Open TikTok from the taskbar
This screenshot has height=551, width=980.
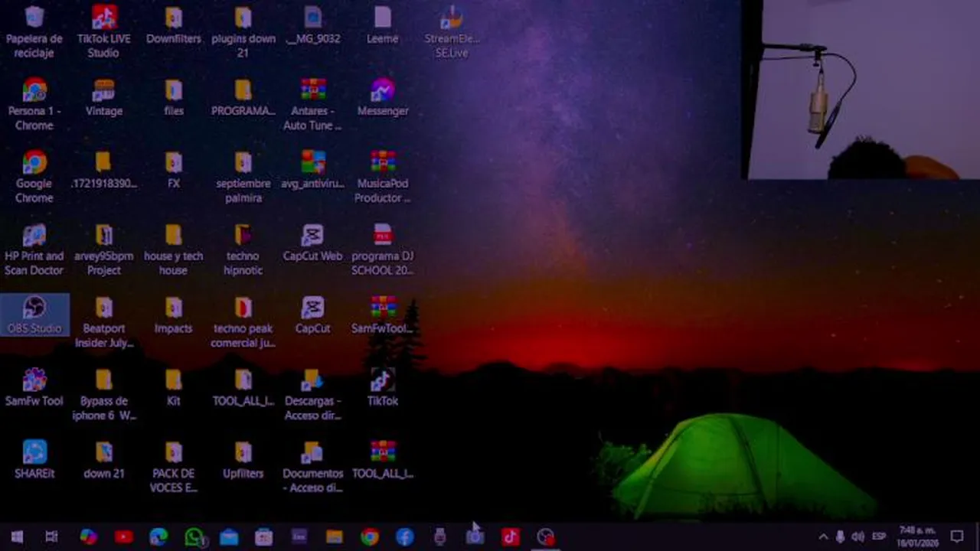click(511, 536)
